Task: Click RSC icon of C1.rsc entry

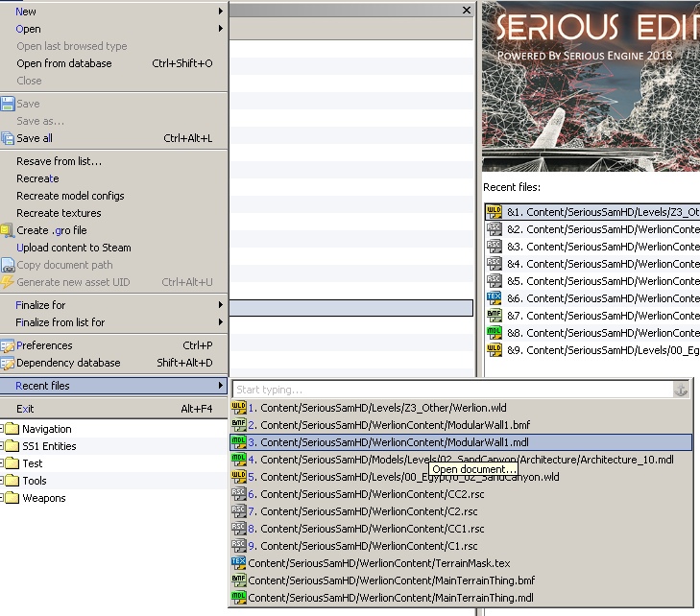Action: click(239, 546)
